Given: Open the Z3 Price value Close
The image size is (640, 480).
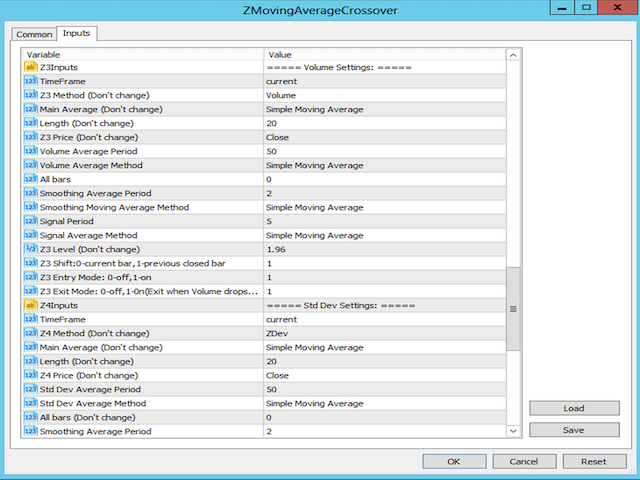Looking at the screenshot, I should (x=385, y=137).
